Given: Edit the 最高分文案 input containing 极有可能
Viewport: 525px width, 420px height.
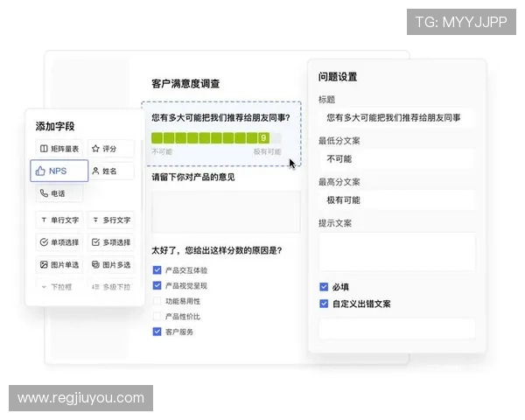Looking at the screenshot, I should tap(397, 200).
